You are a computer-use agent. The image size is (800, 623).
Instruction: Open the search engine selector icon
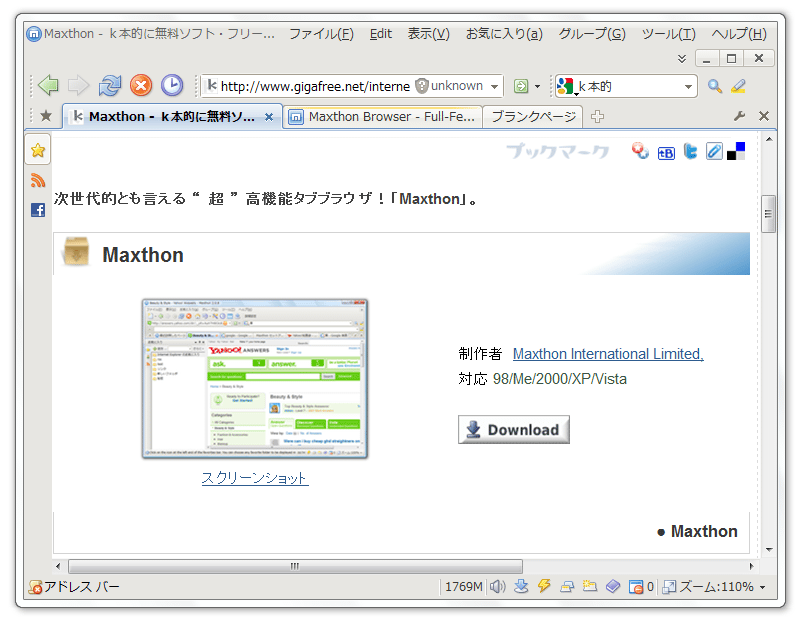[566, 86]
